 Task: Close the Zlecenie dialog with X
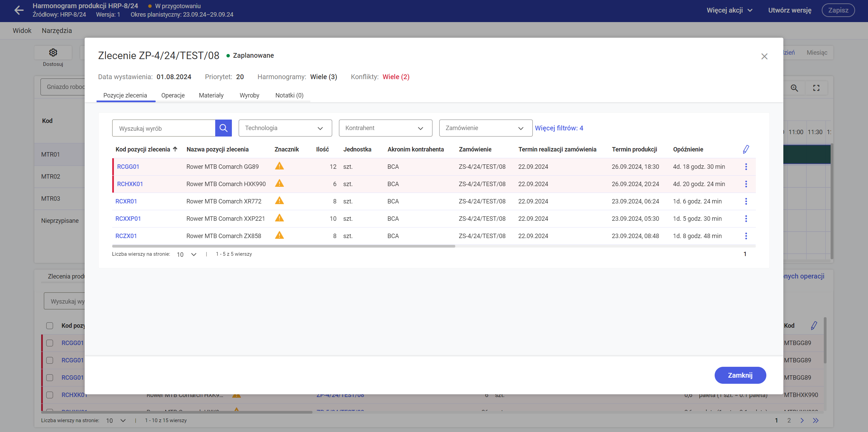764,56
